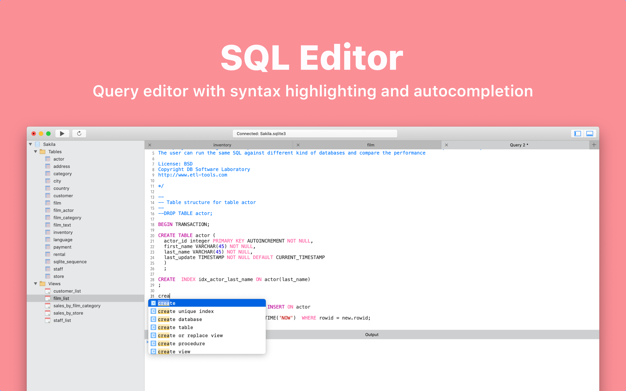626x391 pixels.
Task: Select the Query 2 tab
Action: pyautogui.click(x=519, y=145)
